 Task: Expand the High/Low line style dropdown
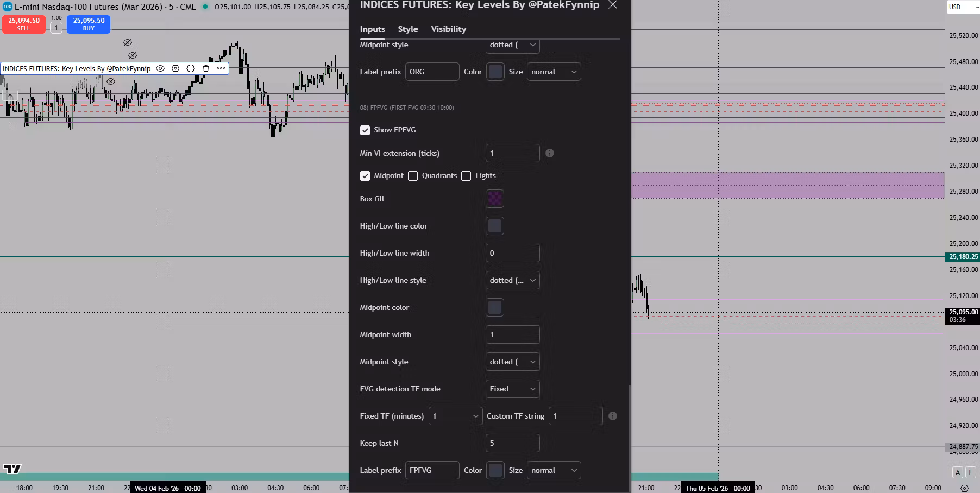[512, 280]
